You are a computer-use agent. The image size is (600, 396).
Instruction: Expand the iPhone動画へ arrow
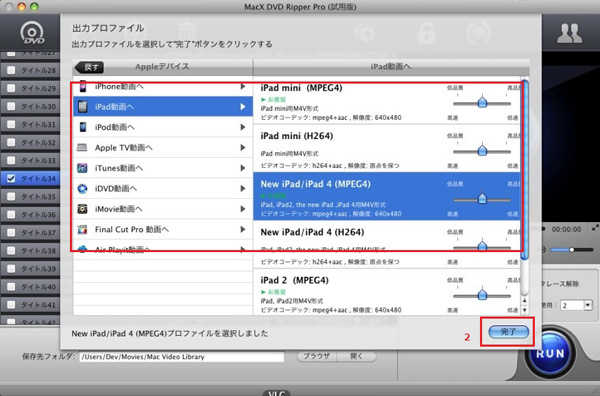click(243, 86)
